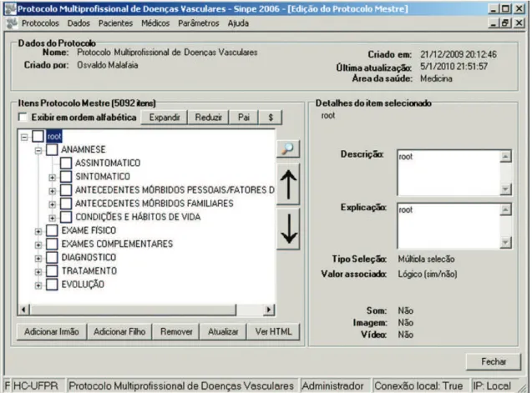Click Administrador in status bar
Viewport: 532px width, 393px height.
pos(333,385)
